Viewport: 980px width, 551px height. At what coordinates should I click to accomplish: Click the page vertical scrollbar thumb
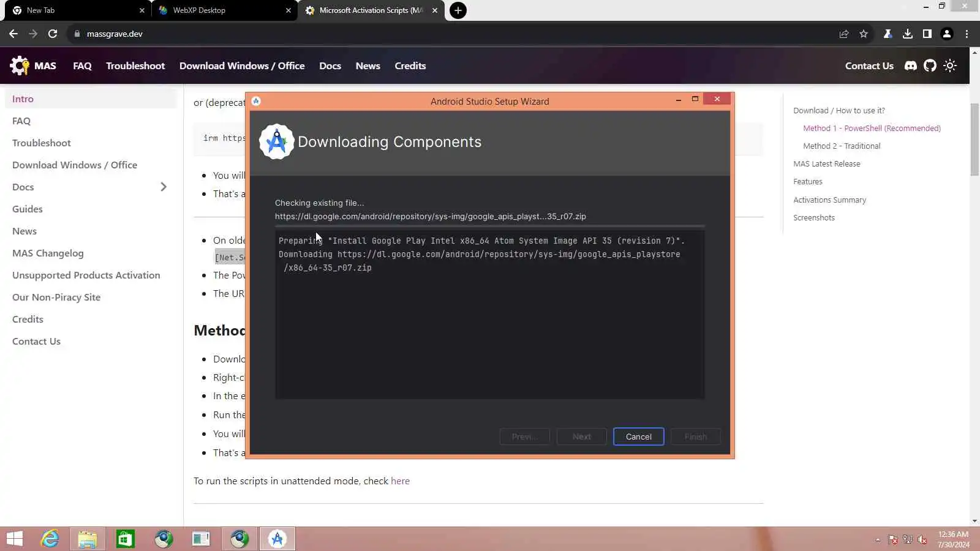click(974, 140)
